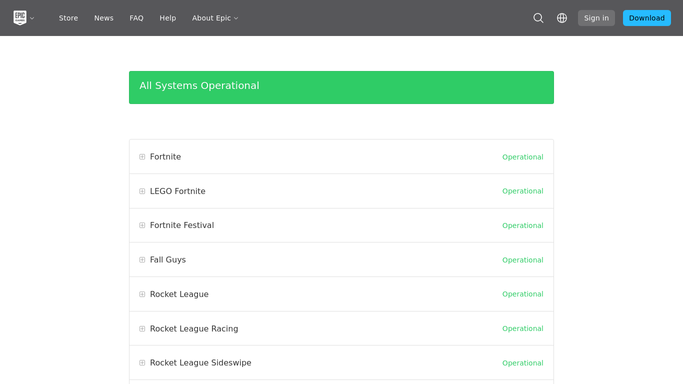This screenshot has width=683, height=384.
Task: Open the dropdown chevron beside Epic logo
Action: click(32, 18)
